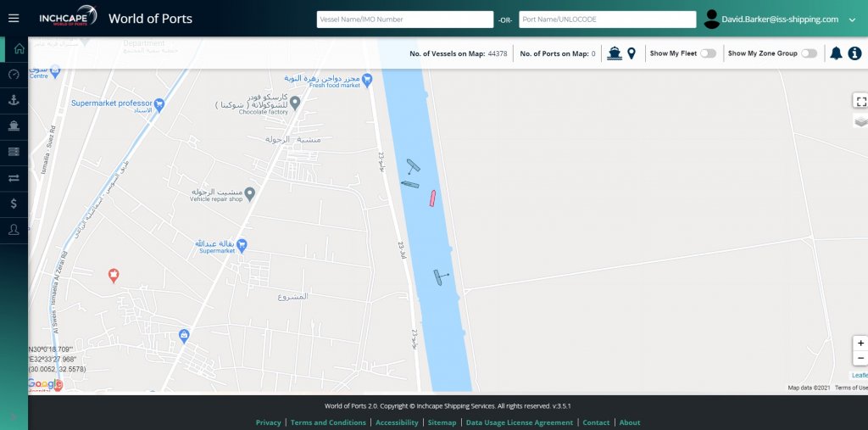Open the server list sidebar icon

14,151
